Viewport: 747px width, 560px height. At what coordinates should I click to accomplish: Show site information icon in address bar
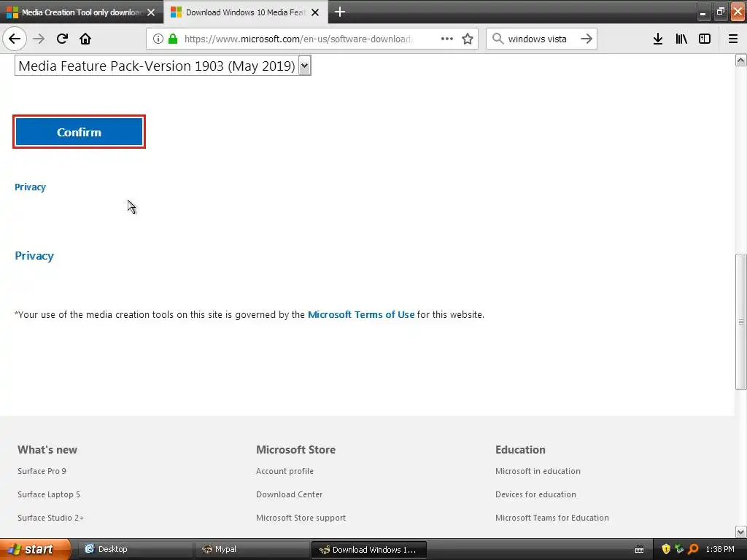point(158,39)
